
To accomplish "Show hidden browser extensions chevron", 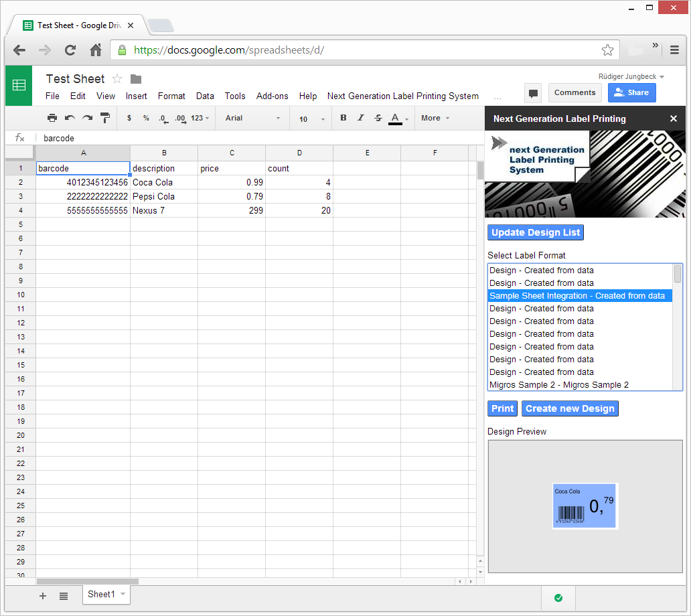I will [x=656, y=45].
